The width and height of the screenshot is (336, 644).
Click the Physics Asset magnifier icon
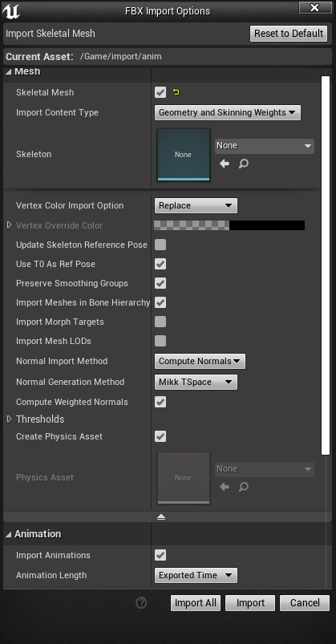point(244,487)
